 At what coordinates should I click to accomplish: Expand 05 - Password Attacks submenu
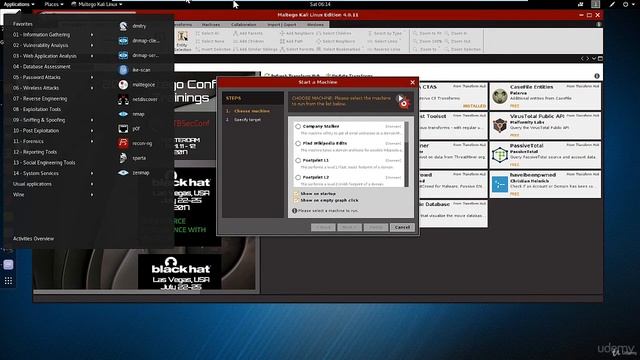53,77
